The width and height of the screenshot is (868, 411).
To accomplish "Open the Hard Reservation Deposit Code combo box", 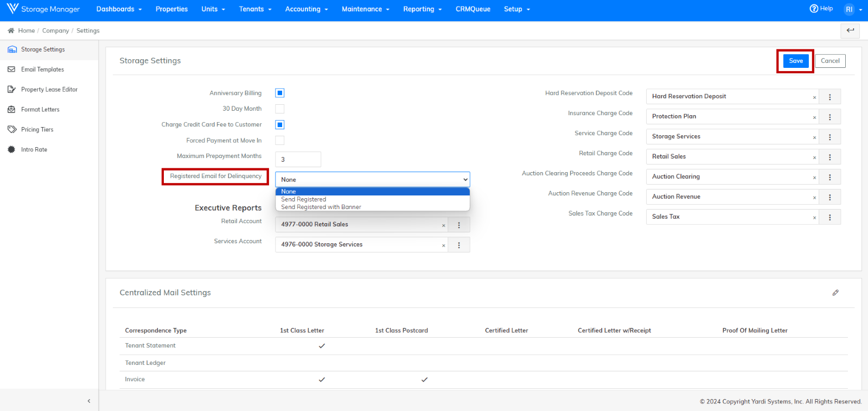I will (732, 97).
